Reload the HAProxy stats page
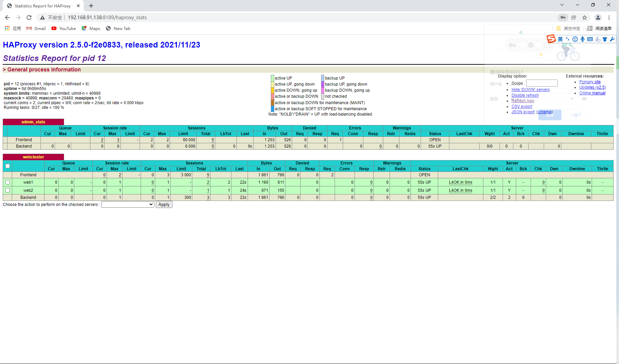The image size is (619, 364). click(29, 18)
